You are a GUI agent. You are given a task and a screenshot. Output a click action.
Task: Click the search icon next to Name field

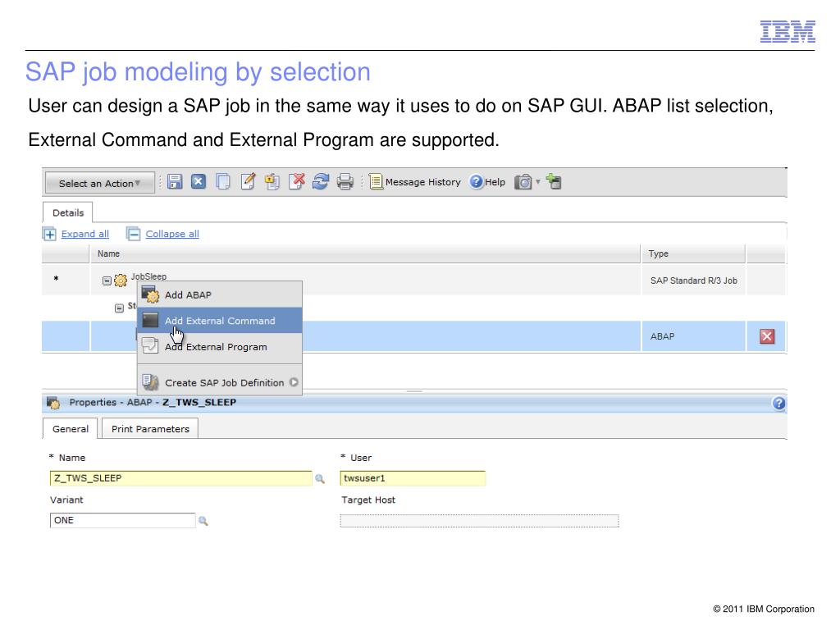point(320,479)
